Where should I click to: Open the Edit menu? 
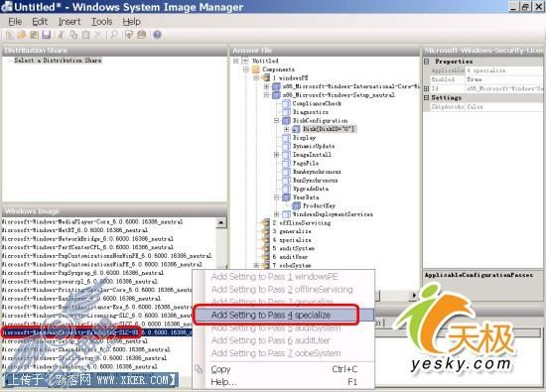coord(40,22)
